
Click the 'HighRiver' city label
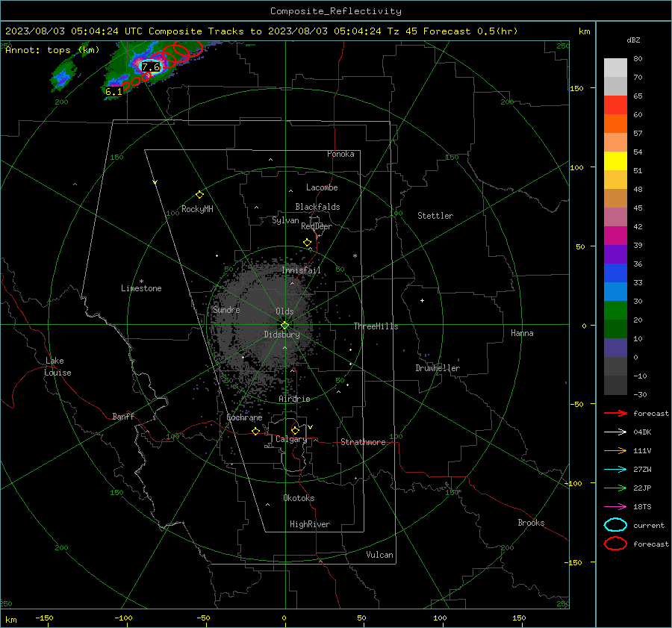tap(310, 524)
